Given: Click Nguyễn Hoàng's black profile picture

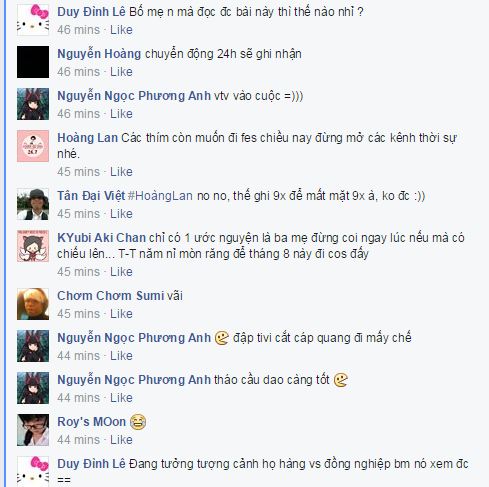Looking at the screenshot, I should point(33,62).
